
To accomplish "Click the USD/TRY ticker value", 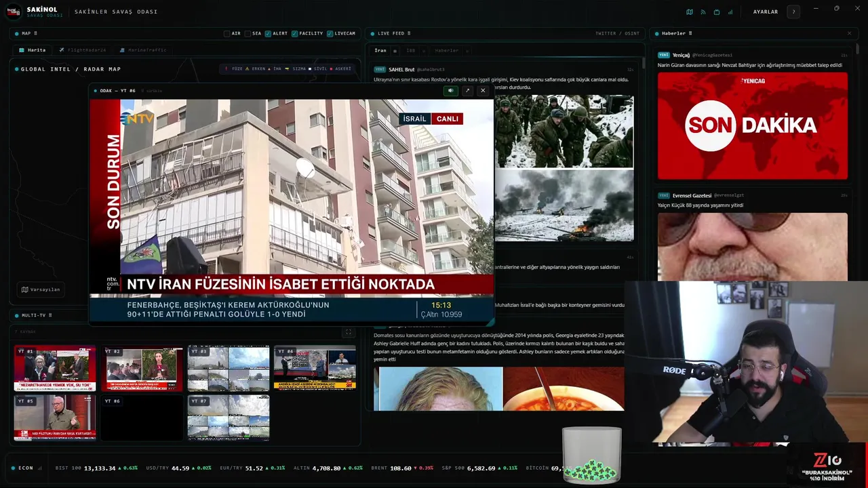I will 180,468.
